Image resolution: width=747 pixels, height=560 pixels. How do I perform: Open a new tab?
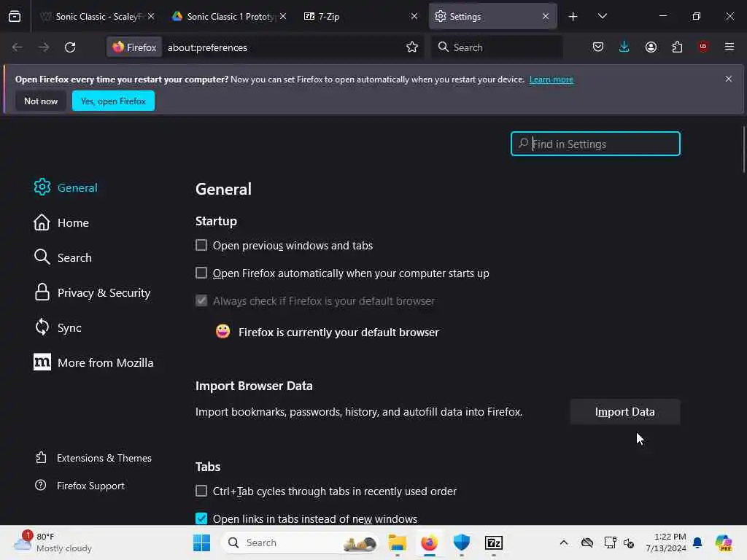tap(573, 17)
